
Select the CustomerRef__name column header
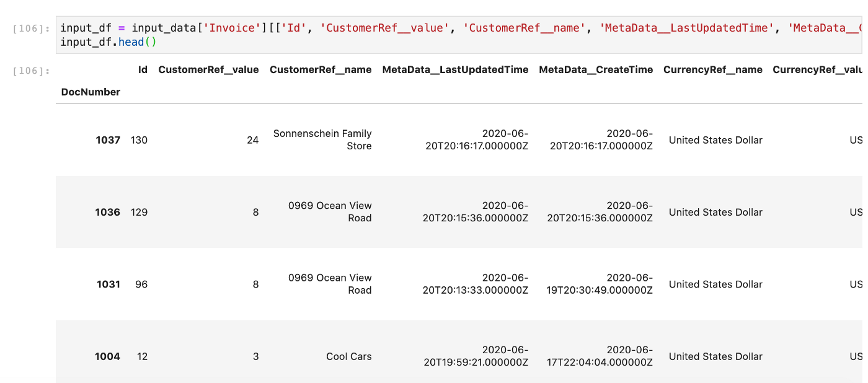tap(321, 70)
